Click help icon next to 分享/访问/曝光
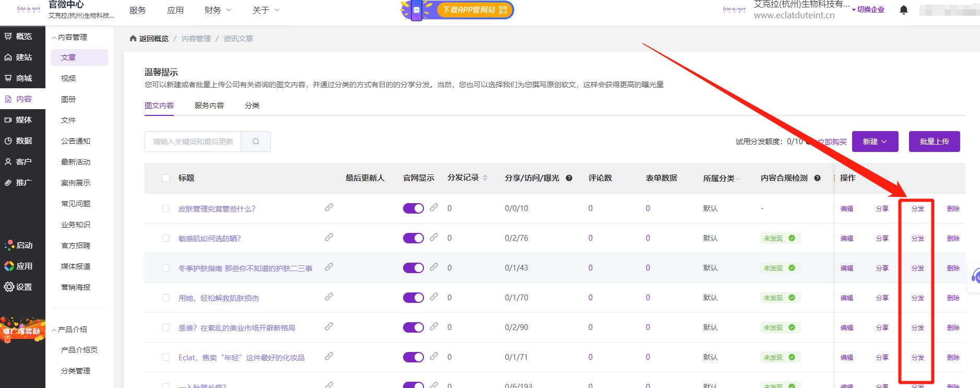The height and width of the screenshot is (388, 980). click(x=569, y=178)
